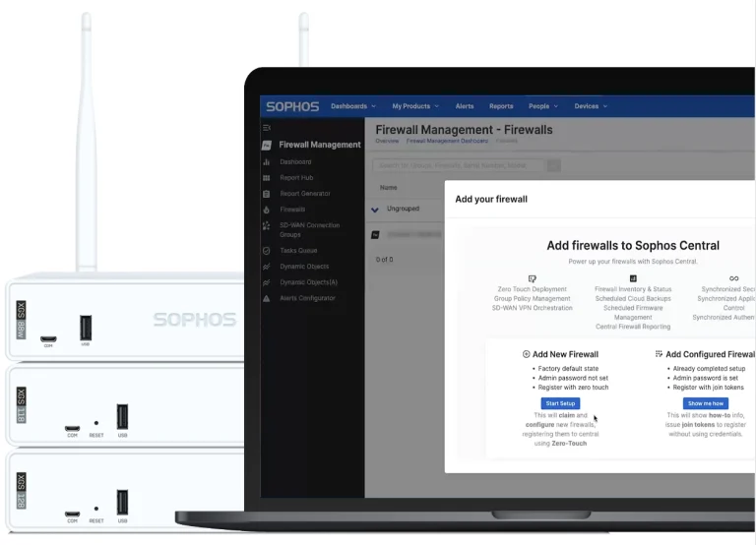The image size is (756, 545).
Task: Collapse the Ungrouped chevron
Action: pyautogui.click(x=375, y=210)
